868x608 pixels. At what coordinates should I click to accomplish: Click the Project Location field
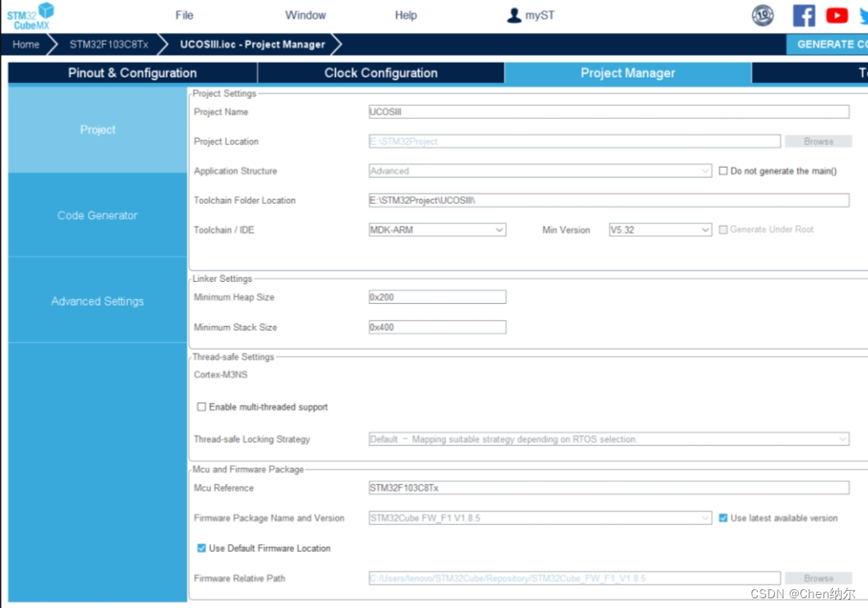(575, 141)
